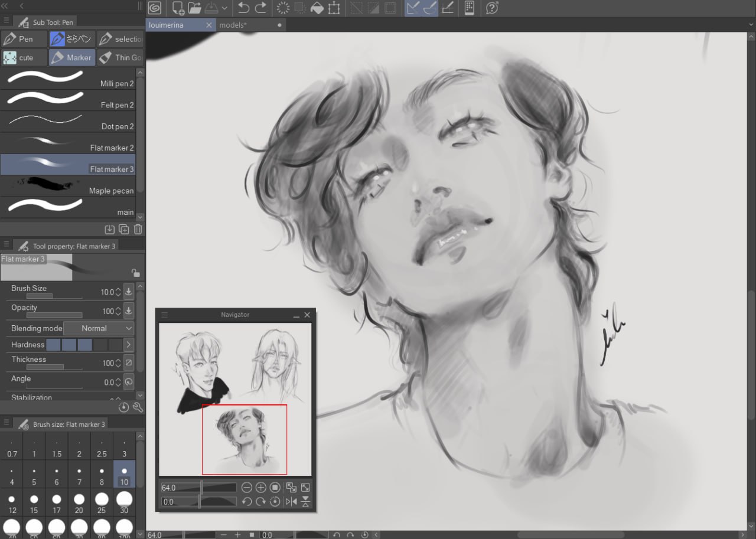Zoom in in Navigator panel

(261, 488)
